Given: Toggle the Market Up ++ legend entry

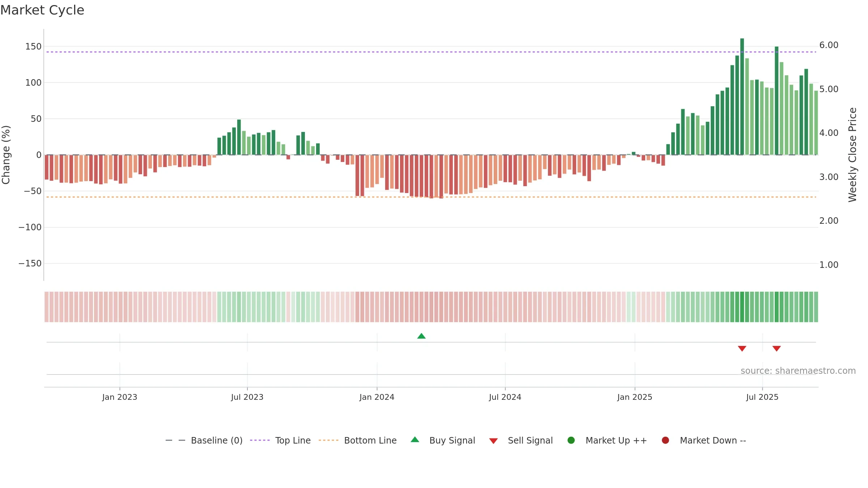Looking at the screenshot, I should (607, 440).
